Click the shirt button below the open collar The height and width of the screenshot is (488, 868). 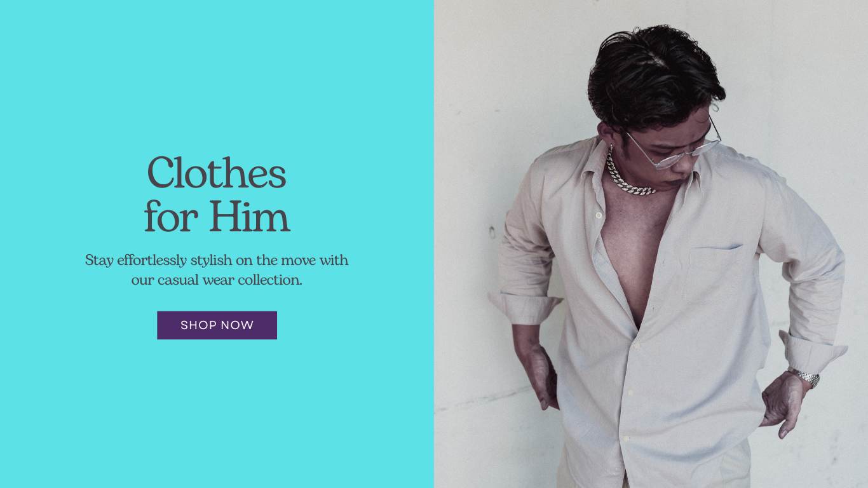pos(599,215)
